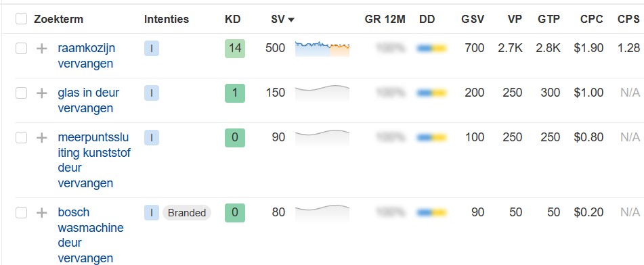Click plus icon beside meerpuntssluiting kunststof deur
Image resolution: width=644 pixels, height=265 pixels.
[41, 138]
